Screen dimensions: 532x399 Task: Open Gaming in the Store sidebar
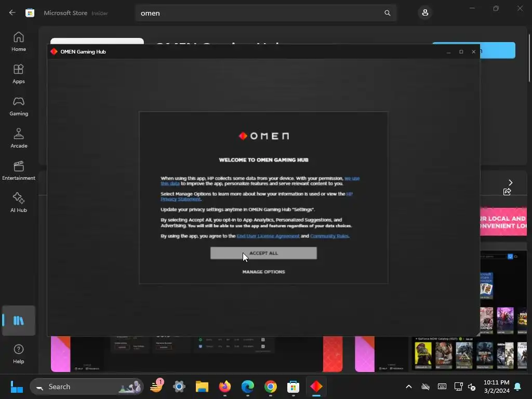[x=19, y=106]
